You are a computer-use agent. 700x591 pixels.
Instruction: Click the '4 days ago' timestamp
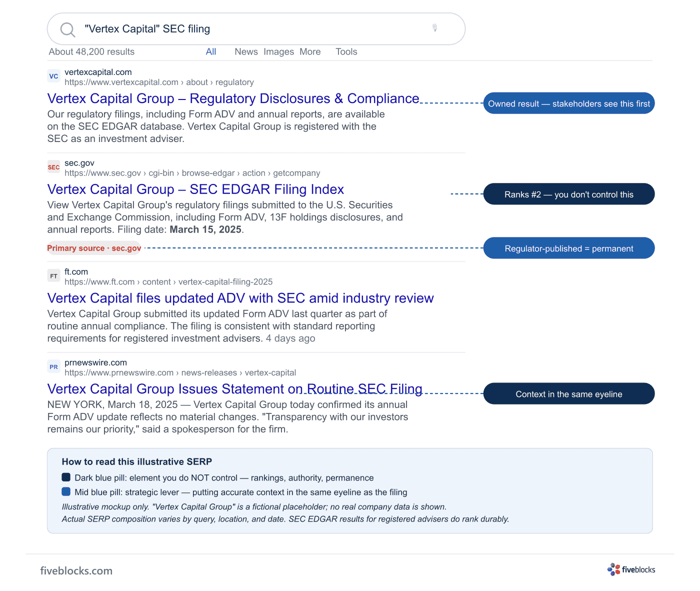click(x=290, y=338)
